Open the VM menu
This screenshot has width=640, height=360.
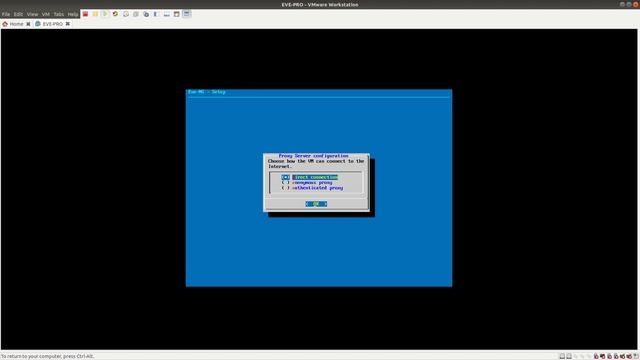pos(46,14)
